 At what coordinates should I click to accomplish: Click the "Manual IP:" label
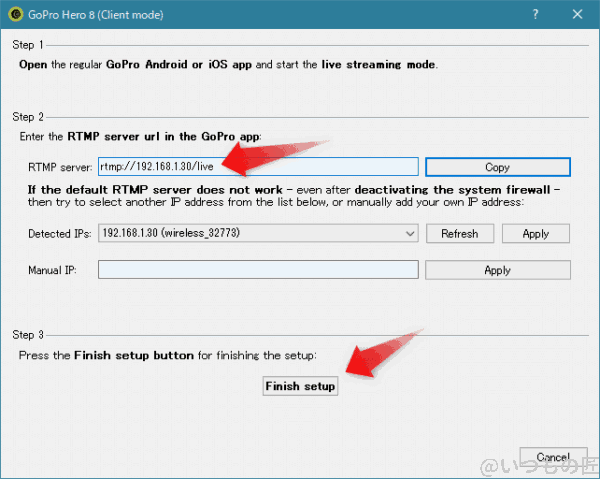pos(51,270)
